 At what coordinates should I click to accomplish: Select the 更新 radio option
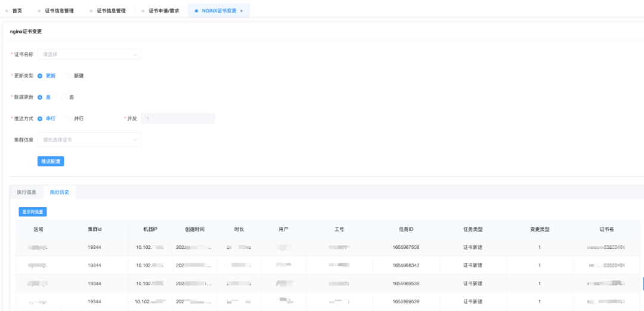click(40, 76)
